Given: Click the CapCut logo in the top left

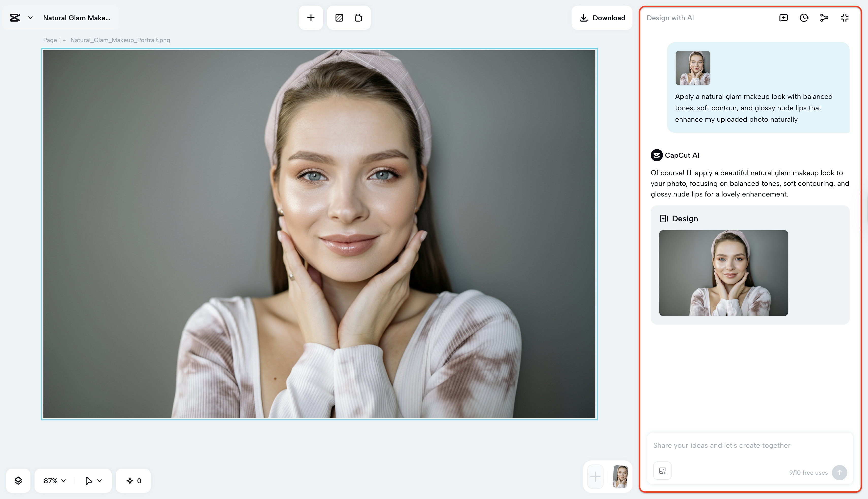Looking at the screenshot, I should click(x=15, y=17).
